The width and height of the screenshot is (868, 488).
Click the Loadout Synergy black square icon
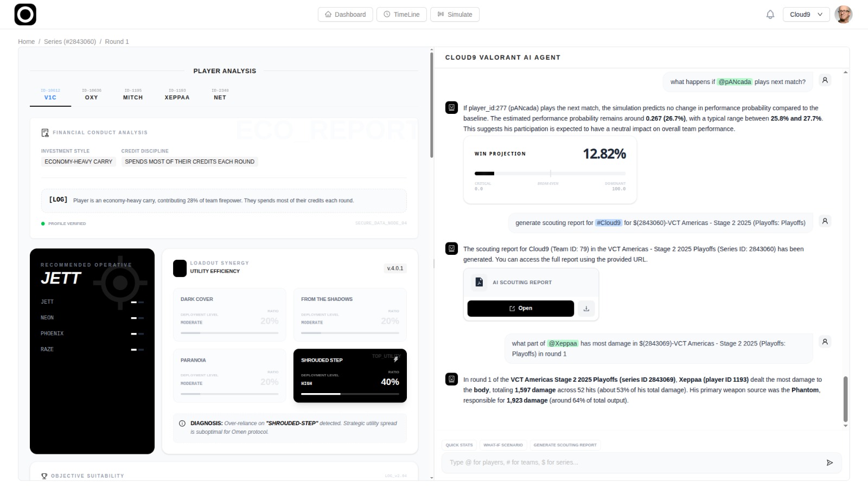point(180,268)
